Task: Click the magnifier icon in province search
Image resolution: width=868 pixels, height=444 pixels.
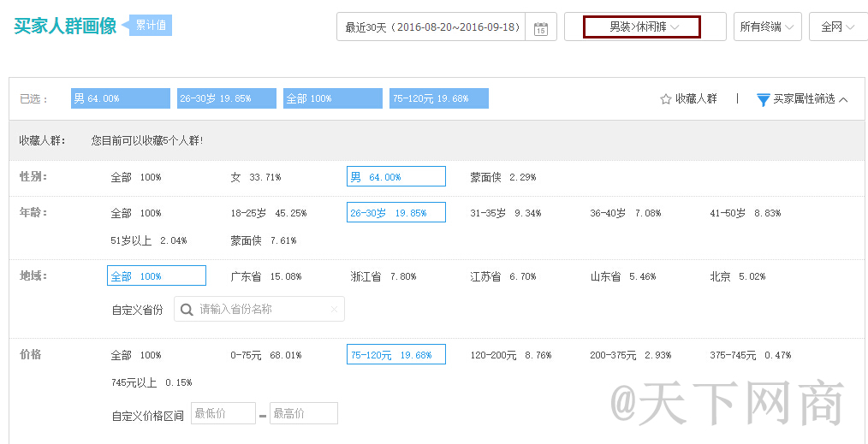Action: click(x=187, y=309)
